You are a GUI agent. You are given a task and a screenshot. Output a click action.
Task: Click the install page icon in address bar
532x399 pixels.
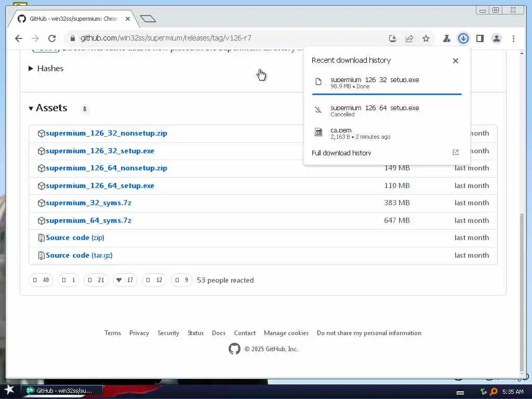pyautogui.click(x=393, y=38)
